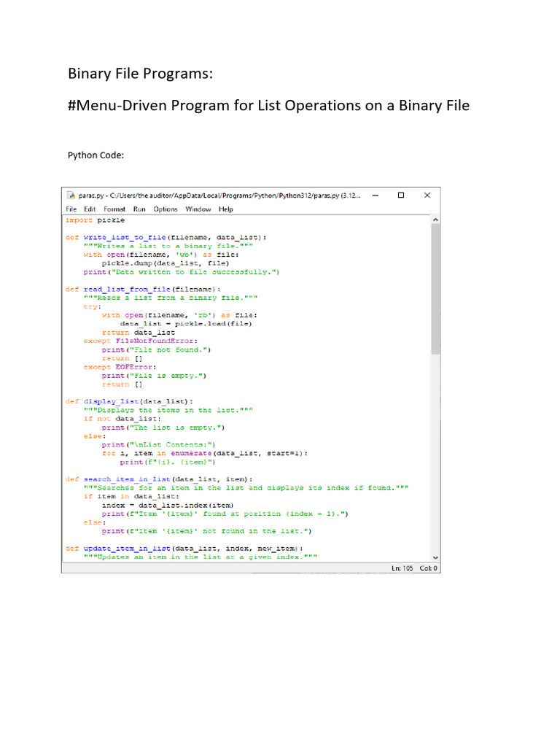Open the Edit menu
This screenshot has height=747, width=560.
(90, 209)
